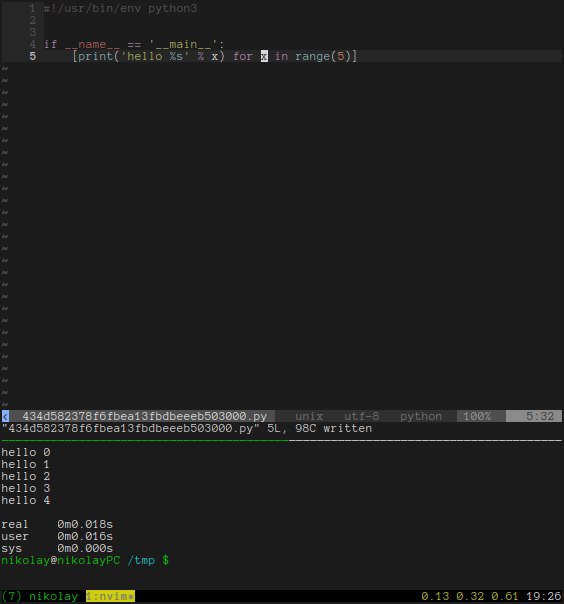564x604 pixels.
Task: Click the 'for' keyword on line 5
Action: [243, 56]
